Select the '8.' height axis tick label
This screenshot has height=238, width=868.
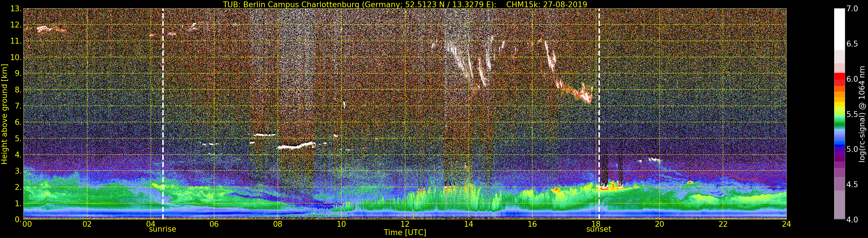(x=18, y=90)
